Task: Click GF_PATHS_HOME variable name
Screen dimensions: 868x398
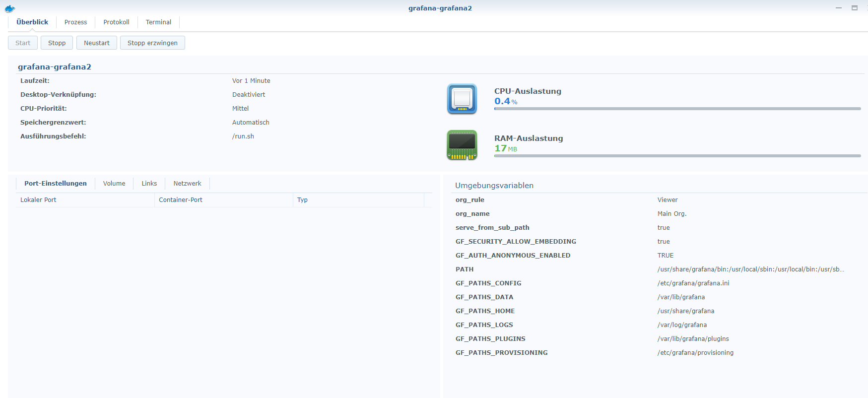Action: coord(485,311)
